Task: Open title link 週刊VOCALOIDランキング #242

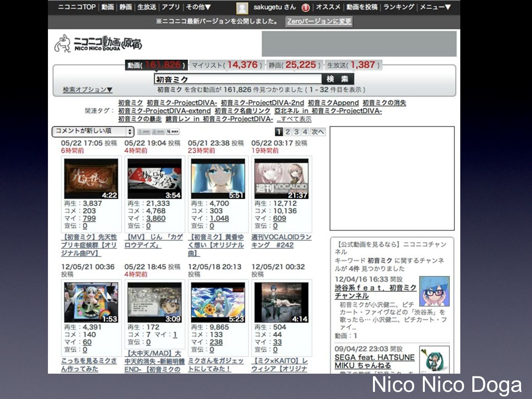Action: pos(281,241)
